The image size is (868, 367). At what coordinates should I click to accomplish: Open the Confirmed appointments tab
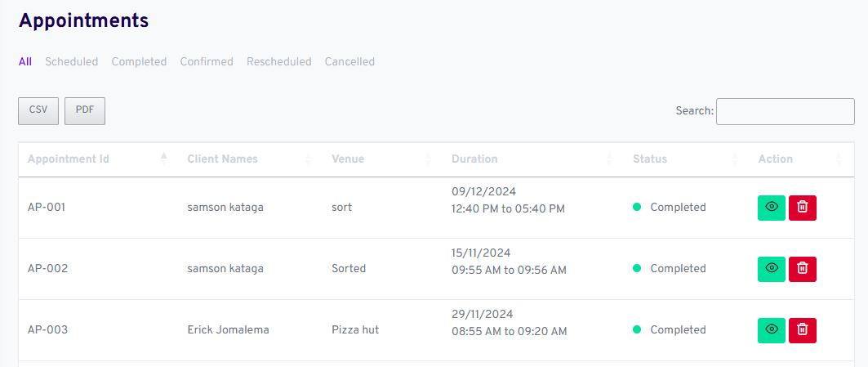pyautogui.click(x=207, y=62)
